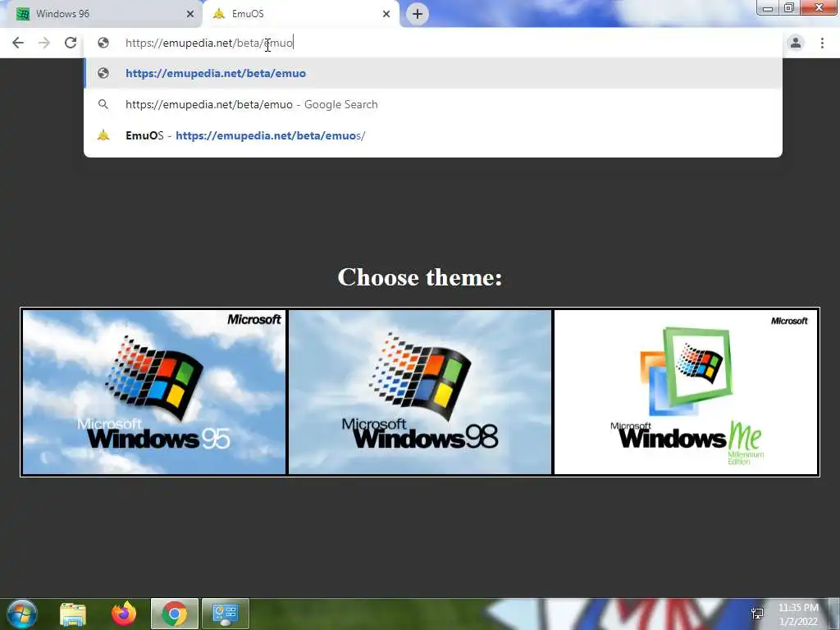Click the EmuOS tab favicon
Image resolution: width=840 pixels, height=630 pixels.
click(x=218, y=14)
